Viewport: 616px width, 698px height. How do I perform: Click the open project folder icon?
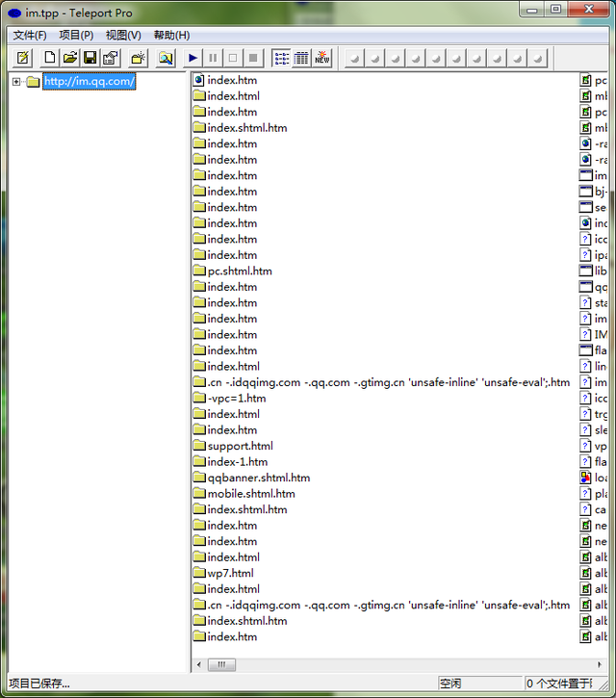coord(70,58)
